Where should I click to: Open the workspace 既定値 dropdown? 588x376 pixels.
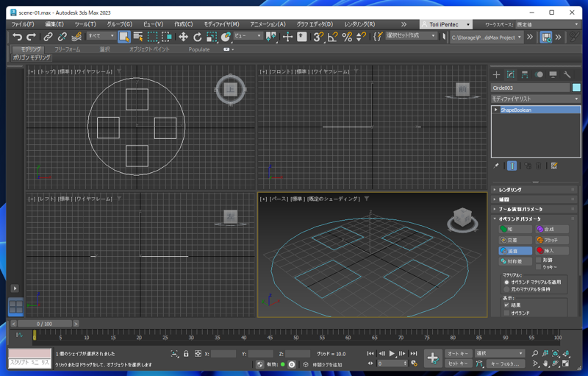[548, 24]
